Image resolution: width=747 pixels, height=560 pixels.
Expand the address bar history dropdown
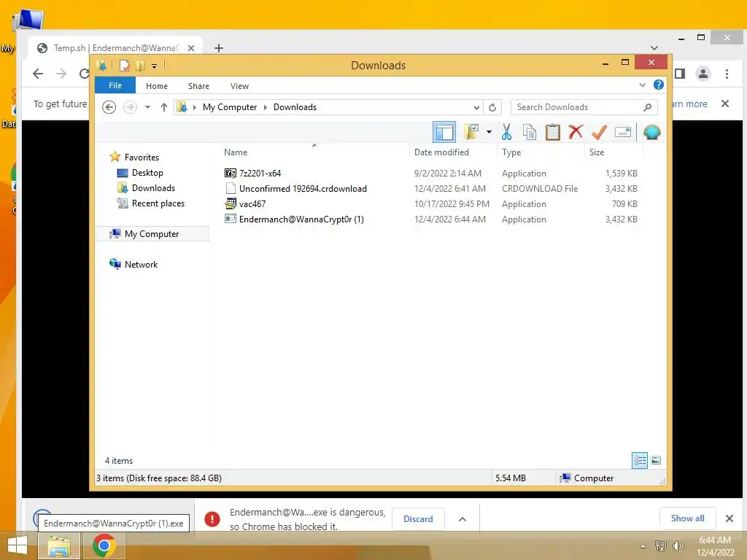[476, 108]
